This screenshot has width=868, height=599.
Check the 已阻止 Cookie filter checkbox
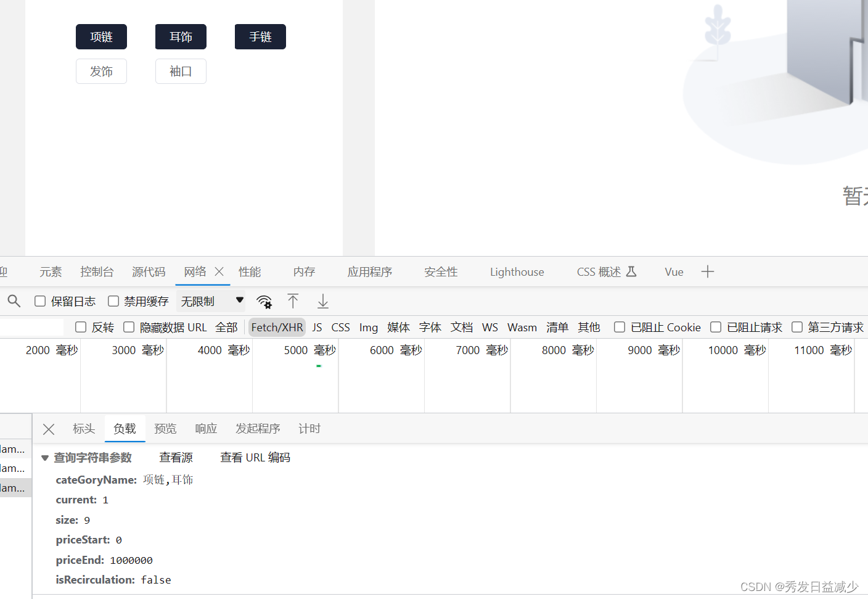coord(619,327)
